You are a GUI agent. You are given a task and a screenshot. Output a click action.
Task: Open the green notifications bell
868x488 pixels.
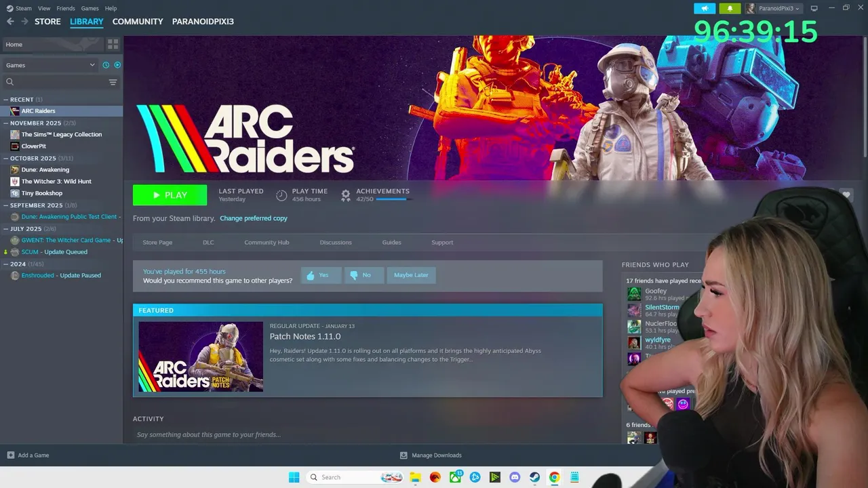pyautogui.click(x=730, y=8)
